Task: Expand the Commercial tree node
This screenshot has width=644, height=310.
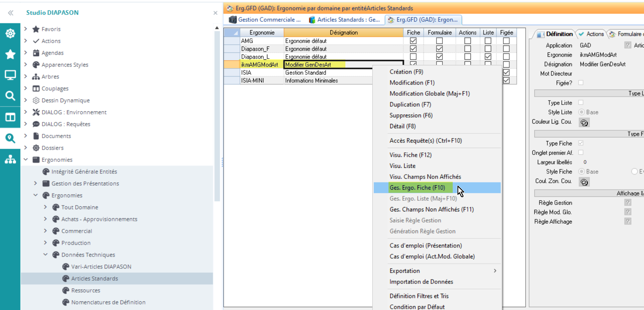Action: click(45, 231)
